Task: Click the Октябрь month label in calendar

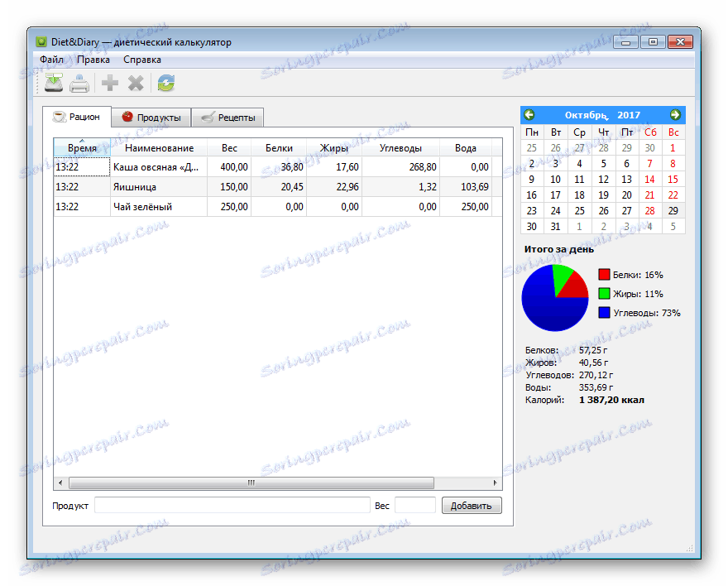Action: [586, 115]
